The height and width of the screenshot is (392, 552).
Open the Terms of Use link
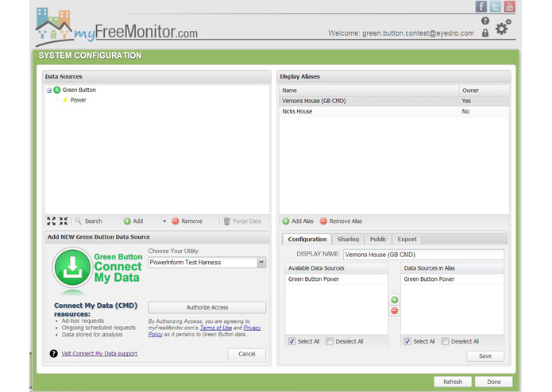coord(216,328)
